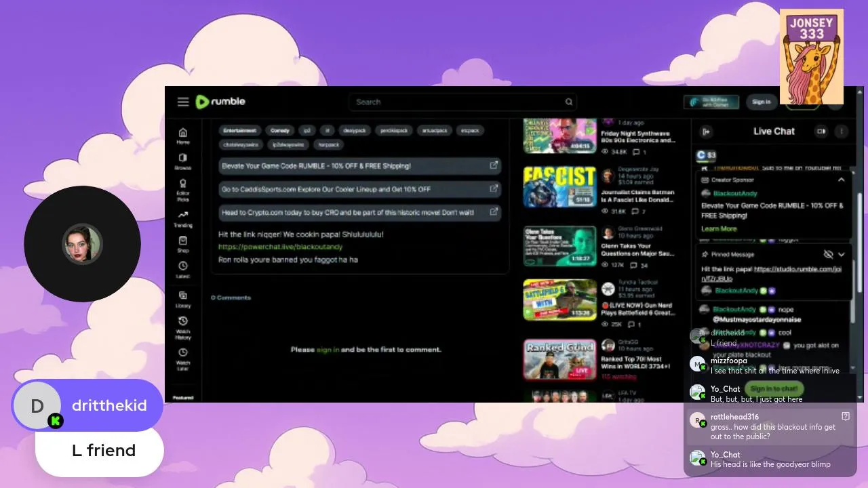The image size is (868, 488).
Task: Open Battlefield 6 live video thumbnail
Action: tap(559, 300)
